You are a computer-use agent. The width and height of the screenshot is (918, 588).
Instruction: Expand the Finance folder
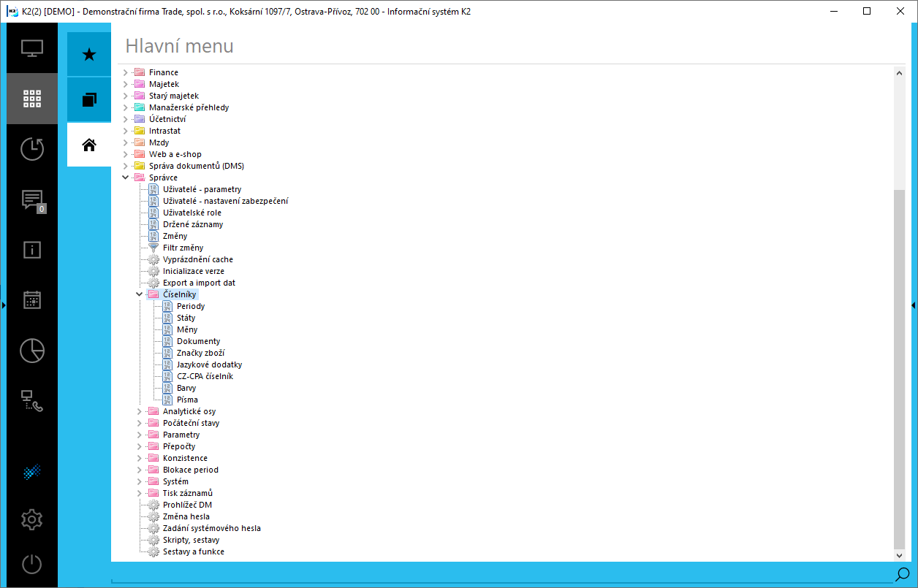coord(126,72)
